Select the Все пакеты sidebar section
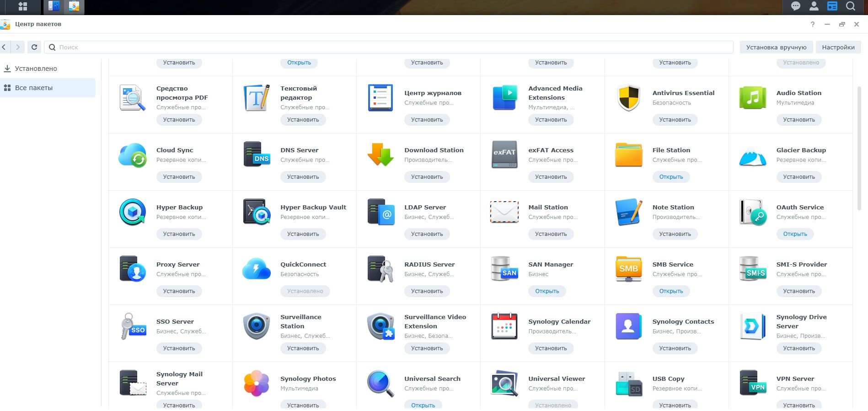This screenshot has width=868, height=411. point(48,88)
